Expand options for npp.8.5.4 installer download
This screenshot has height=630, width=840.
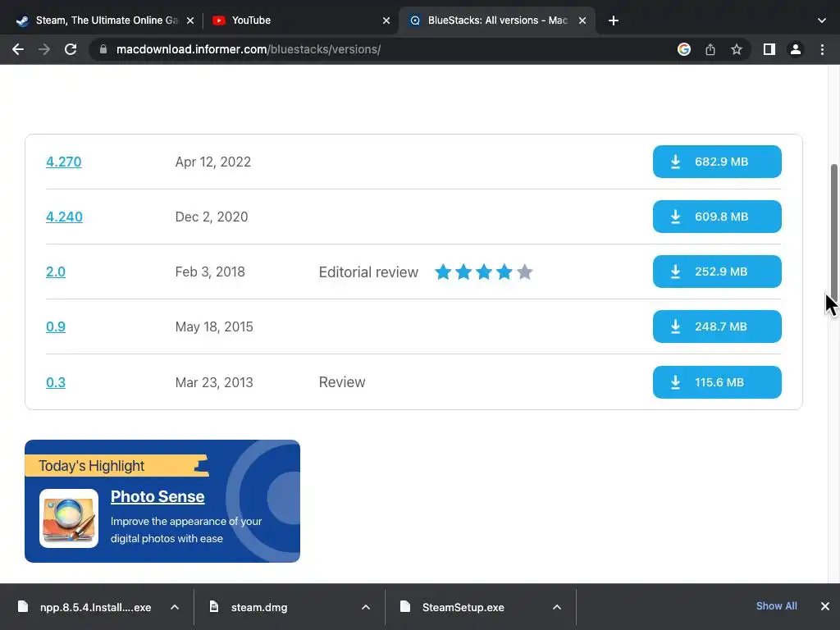point(175,607)
